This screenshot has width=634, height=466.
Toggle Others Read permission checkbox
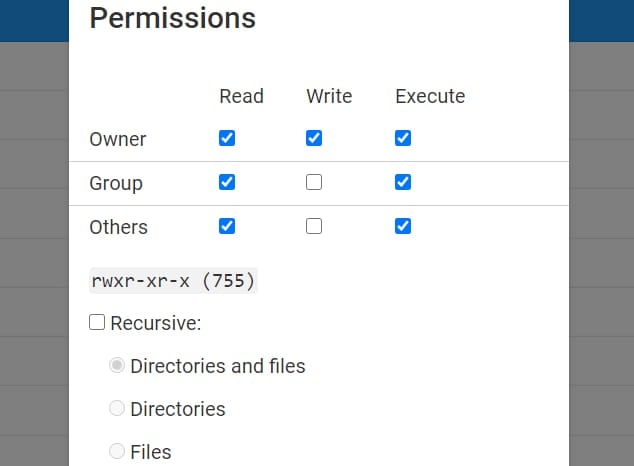click(x=227, y=226)
